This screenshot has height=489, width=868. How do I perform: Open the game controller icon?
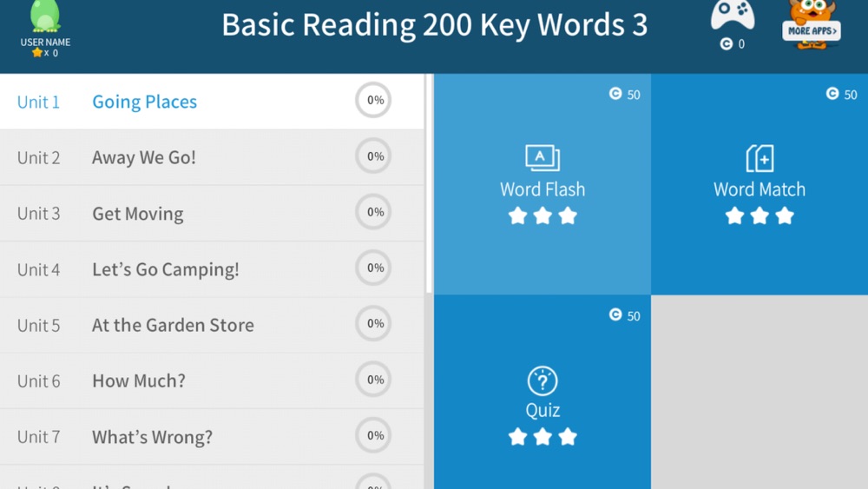coord(733,15)
